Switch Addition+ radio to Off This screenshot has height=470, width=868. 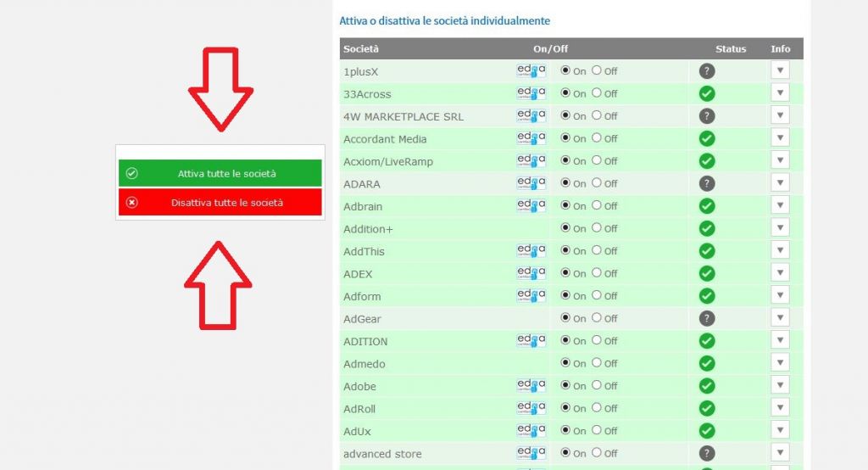(x=597, y=228)
